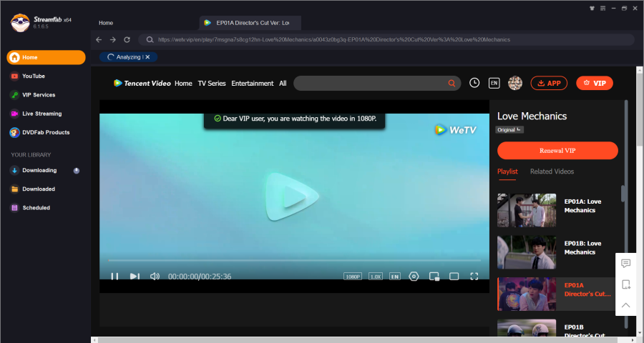Toggle theater mode view
The width and height of the screenshot is (644, 343).
(454, 277)
